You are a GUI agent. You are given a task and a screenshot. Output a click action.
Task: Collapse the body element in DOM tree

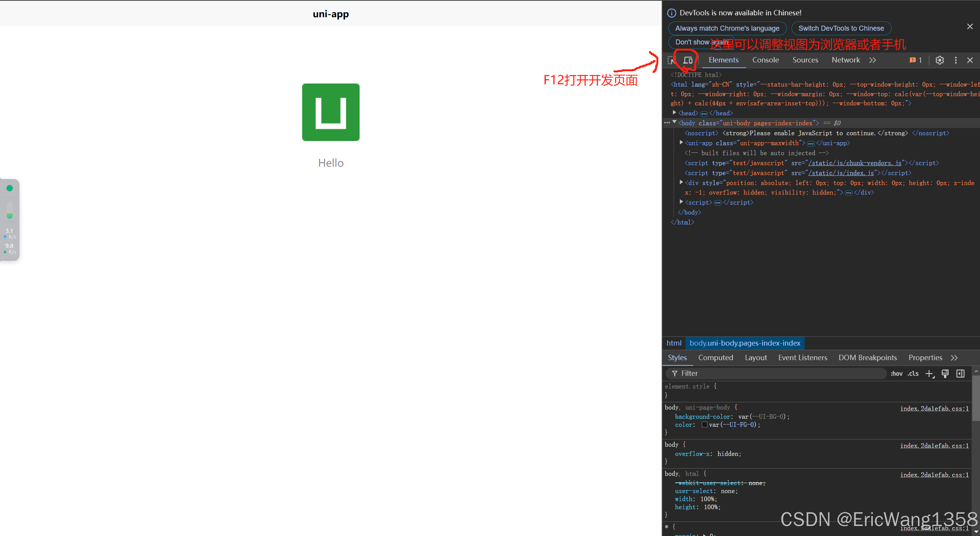click(674, 122)
